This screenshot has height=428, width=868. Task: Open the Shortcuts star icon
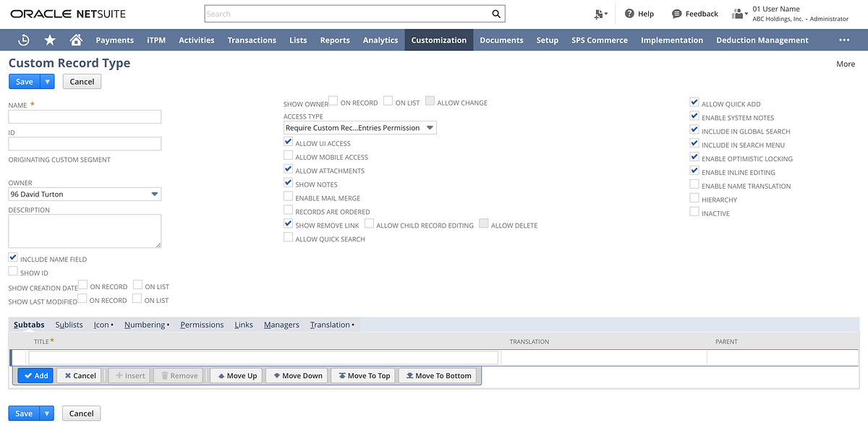click(x=49, y=40)
